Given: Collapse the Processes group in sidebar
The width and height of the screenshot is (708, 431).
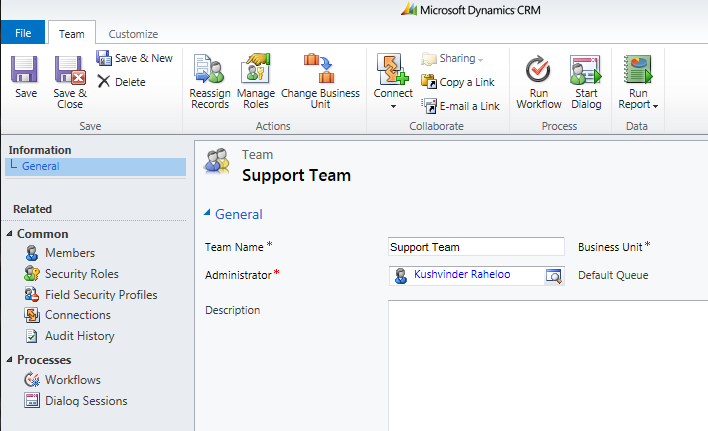Looking at the screenshot, I should coord(9,360).
